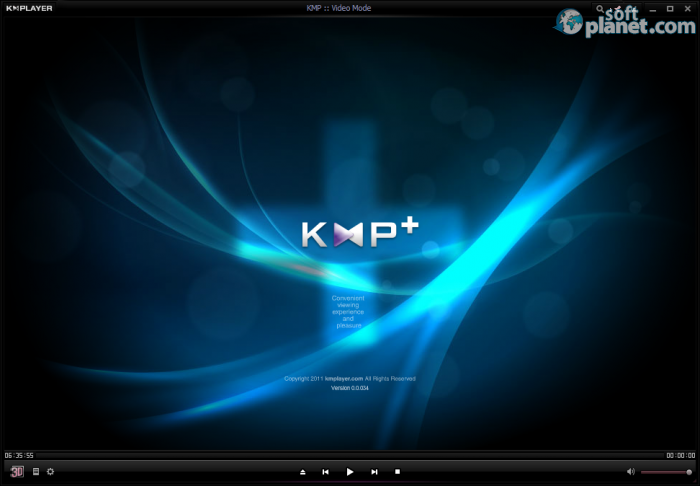Click the seek progress bar
This screenshot has height=486, width=700.
coord(350,456)
